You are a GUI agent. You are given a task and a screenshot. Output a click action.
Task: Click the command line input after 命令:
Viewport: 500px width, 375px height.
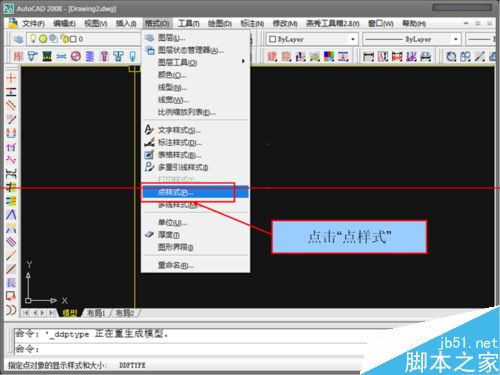(x=200, y=349)
